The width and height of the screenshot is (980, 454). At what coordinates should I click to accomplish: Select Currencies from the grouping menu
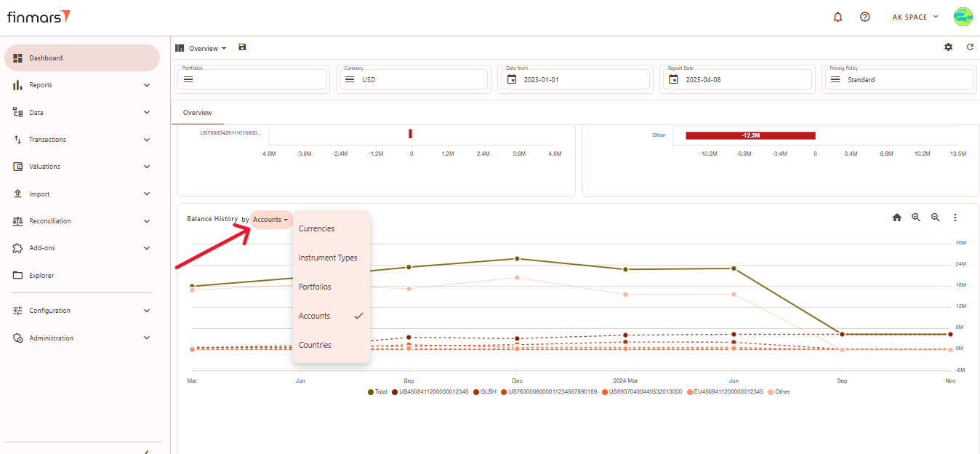click(x=316, y=228)
